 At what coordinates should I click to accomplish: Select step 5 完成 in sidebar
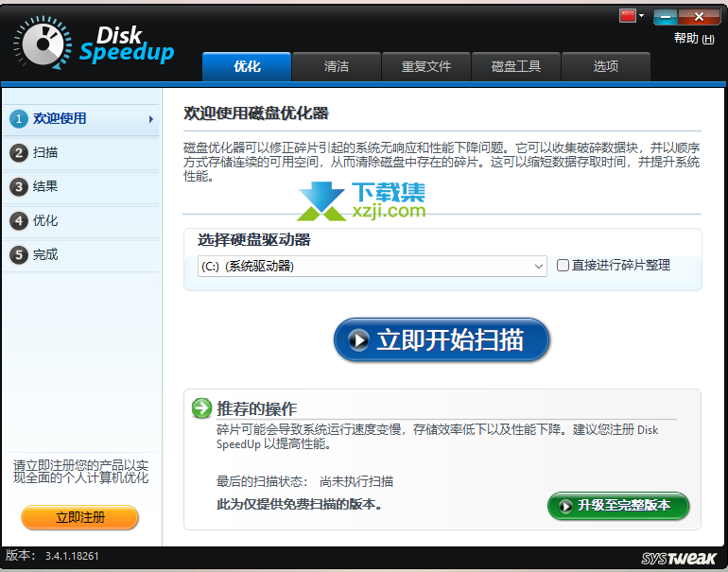tap(81, 254)
